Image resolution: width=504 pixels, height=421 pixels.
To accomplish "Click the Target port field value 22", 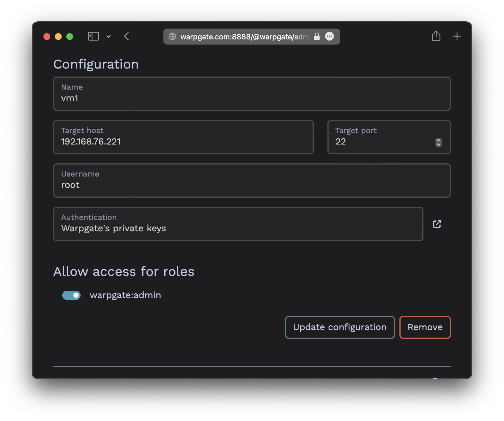I will click(x=341, y=142).
